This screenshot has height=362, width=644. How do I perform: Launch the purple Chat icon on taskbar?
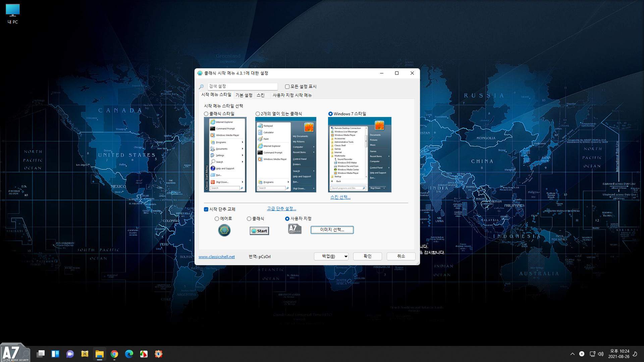[70, 354]
